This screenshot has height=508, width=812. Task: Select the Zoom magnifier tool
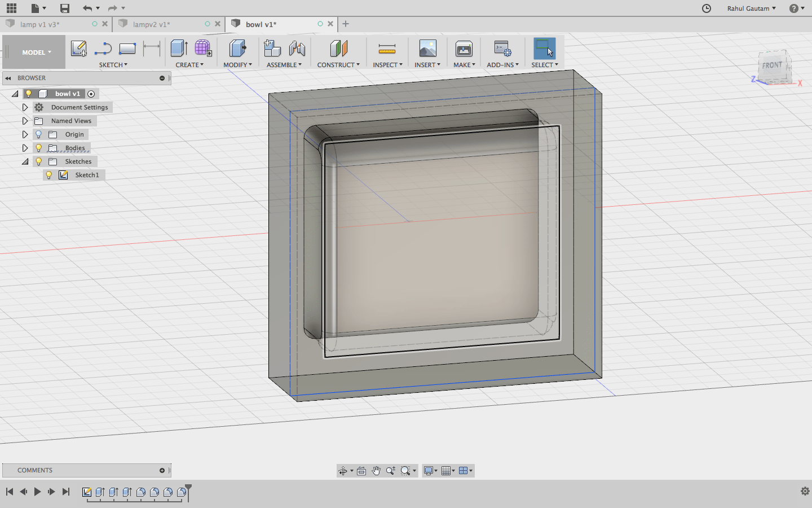click(x=390, y=471)
